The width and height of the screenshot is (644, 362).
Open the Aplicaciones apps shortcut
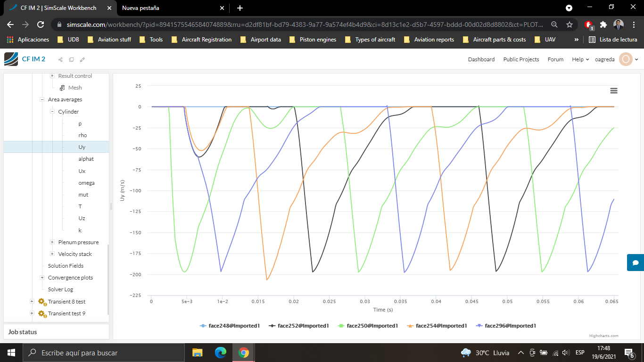coord(28,40)
